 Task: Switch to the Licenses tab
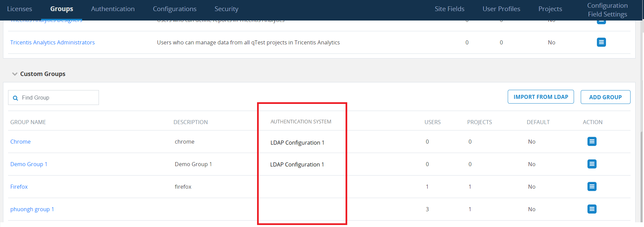point(20,9)
